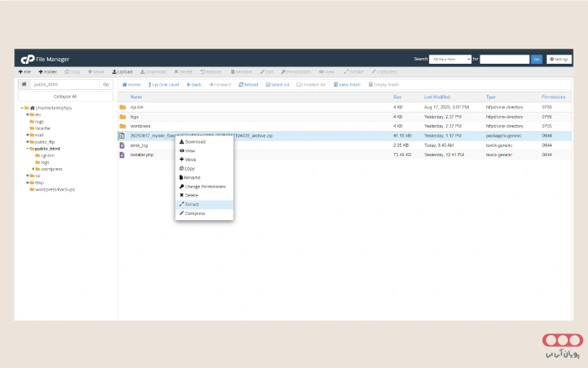Click the Collapse All button
Viewport: 588px width, 368px height.
pyautogui.click(x=66, y=97)
